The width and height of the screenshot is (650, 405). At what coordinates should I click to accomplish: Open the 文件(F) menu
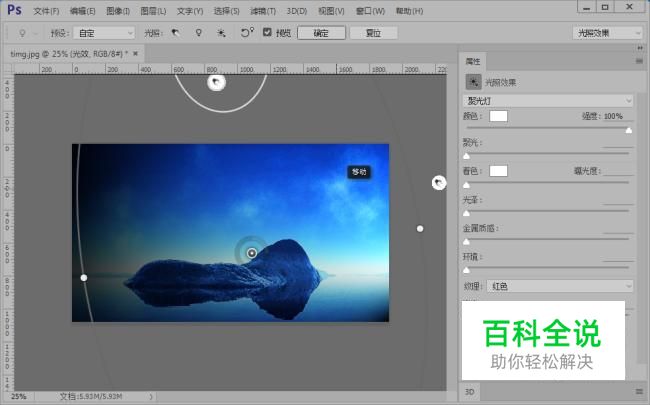46,11
